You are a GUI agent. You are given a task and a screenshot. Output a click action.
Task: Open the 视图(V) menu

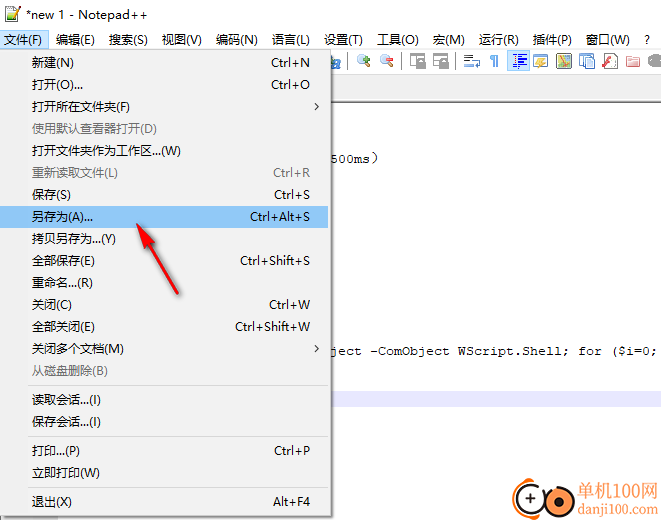[182, 40]
